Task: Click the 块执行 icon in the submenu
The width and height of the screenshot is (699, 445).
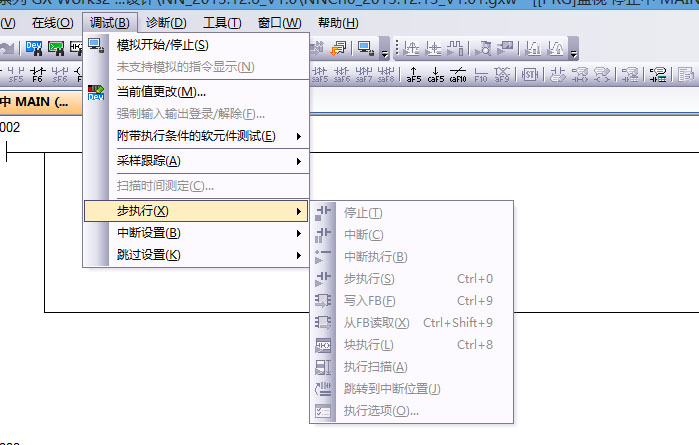Action: [x=323, y=345]
